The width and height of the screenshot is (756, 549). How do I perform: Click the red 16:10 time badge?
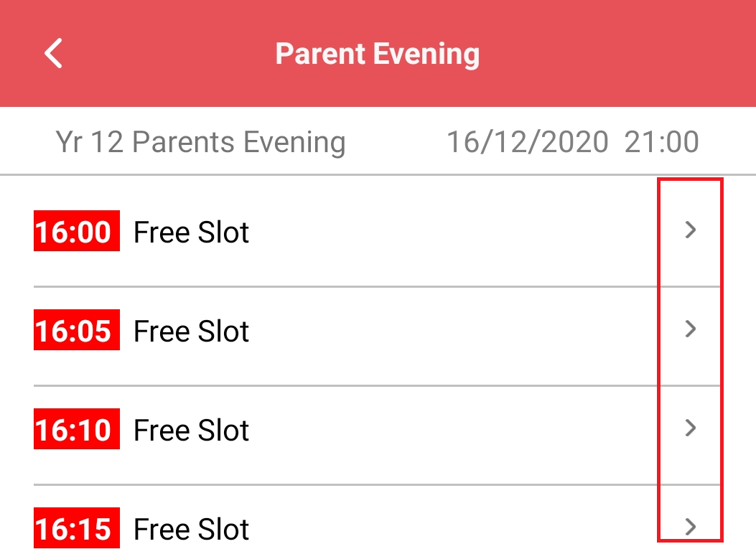76,430
